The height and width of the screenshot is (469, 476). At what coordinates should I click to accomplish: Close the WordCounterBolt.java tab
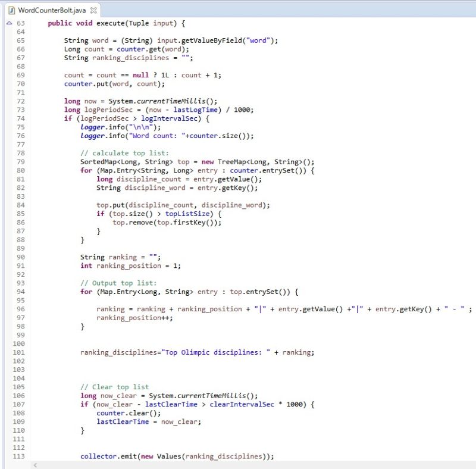click(x=93, y=10)
